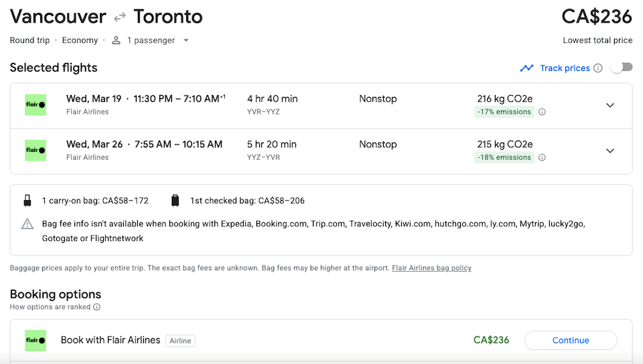Click Continue to book with Flair Airlines

[571, 341]
